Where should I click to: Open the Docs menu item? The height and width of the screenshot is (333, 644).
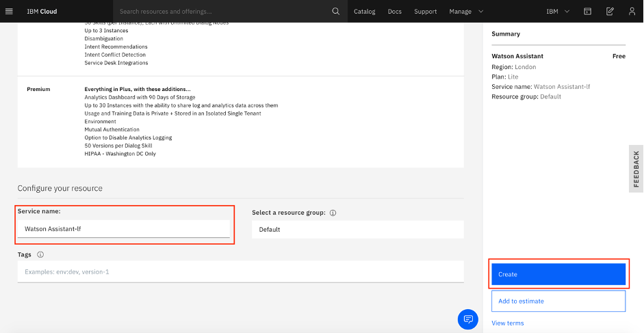[x=395, y=12]
